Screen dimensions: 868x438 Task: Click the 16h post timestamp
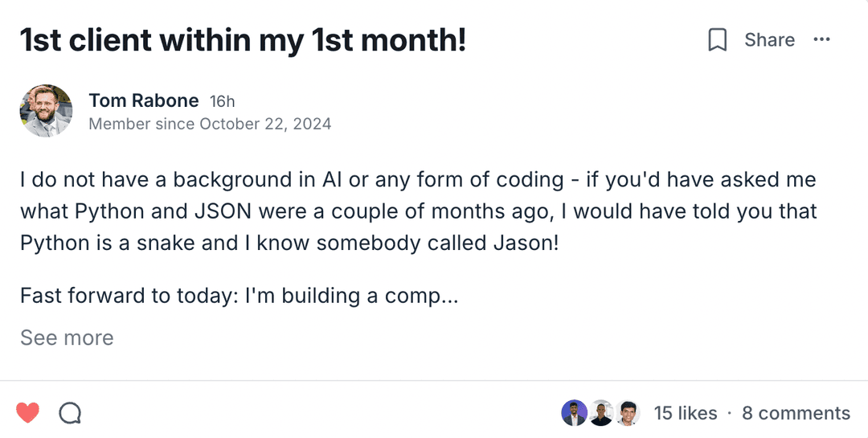click(x=222, y=101)
